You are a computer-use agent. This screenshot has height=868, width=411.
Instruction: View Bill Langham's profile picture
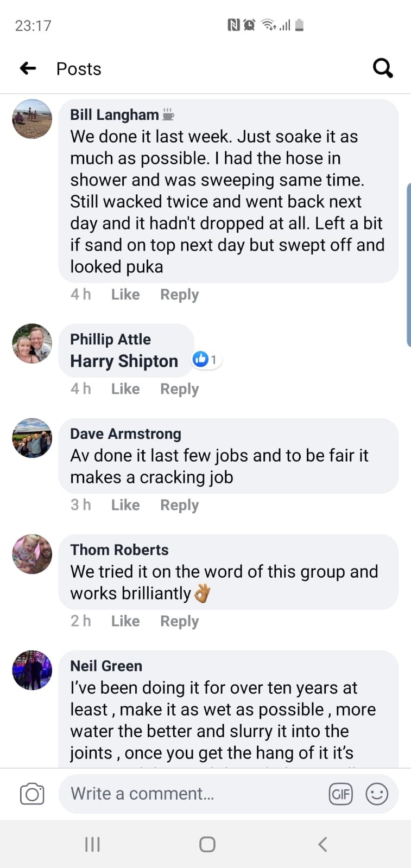tap(32, 119)
